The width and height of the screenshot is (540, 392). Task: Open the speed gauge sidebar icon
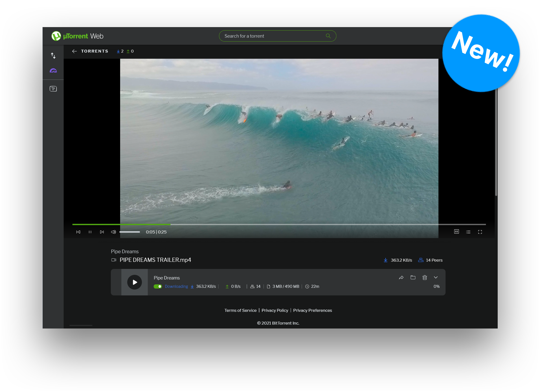point(53,71)
